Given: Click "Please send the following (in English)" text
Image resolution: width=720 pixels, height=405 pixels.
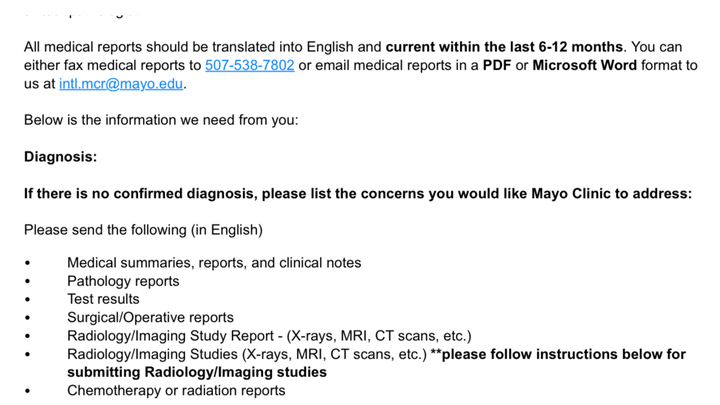Looking at the screenshot, I should pyautogui.click(x=143, y=230).
